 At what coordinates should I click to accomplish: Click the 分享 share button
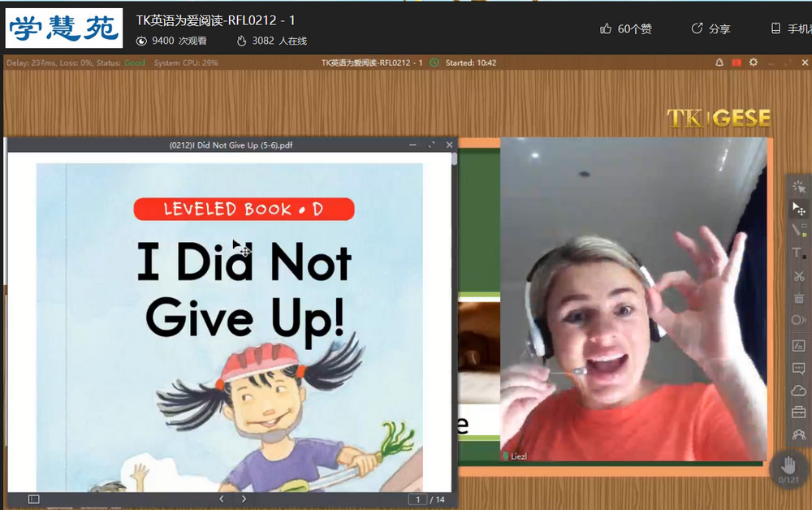(x=711, y=29)
